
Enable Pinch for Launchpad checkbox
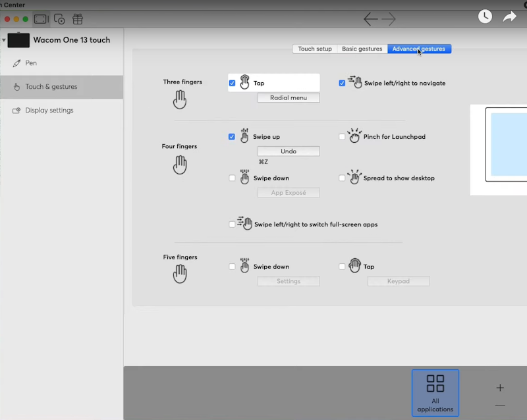[342, 137]
